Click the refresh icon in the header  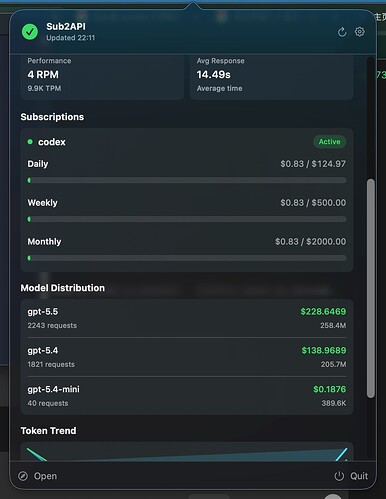(x=342, y=32)
